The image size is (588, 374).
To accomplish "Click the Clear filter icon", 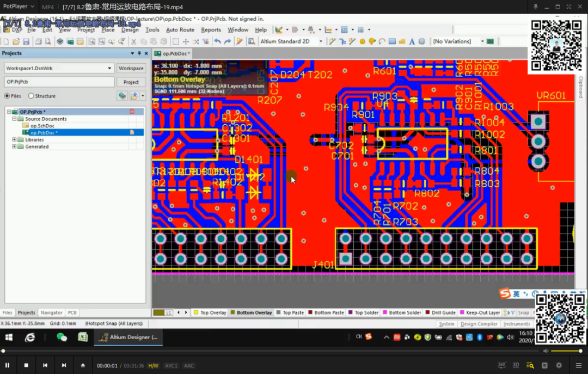I will coord(205,41).
